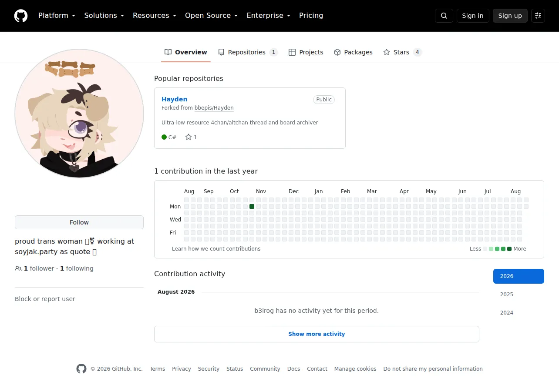Click the lightest gray legend swatch
Viewport: 559px width, 392px height.
click(485, 249)
